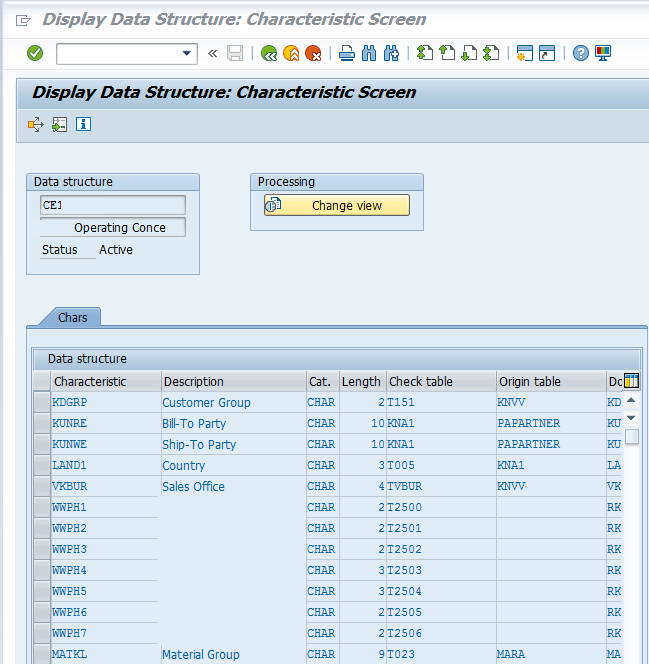Collapse command field with double chevron
Viewport: 649px width, 664px height.
click(x=212, y=53)
